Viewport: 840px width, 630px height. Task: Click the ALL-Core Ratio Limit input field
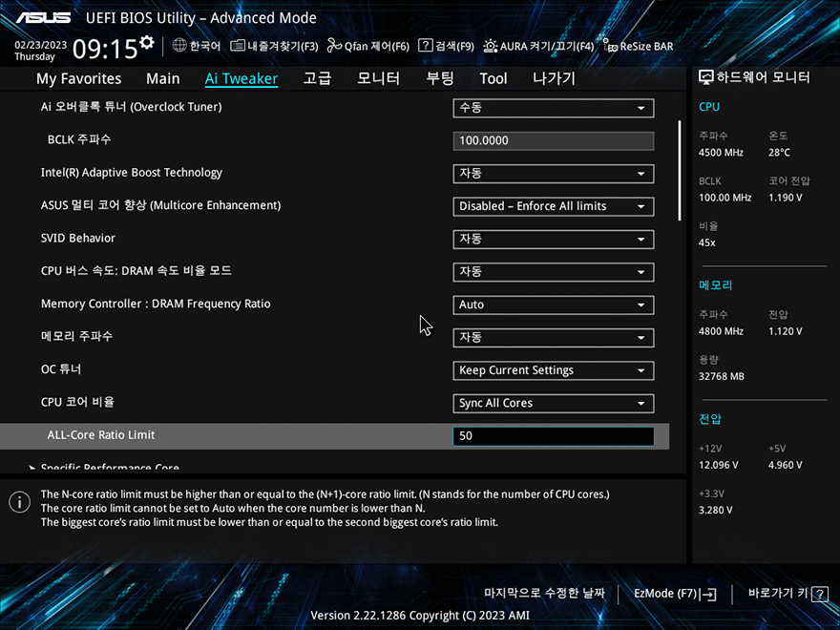click(553, 436)
